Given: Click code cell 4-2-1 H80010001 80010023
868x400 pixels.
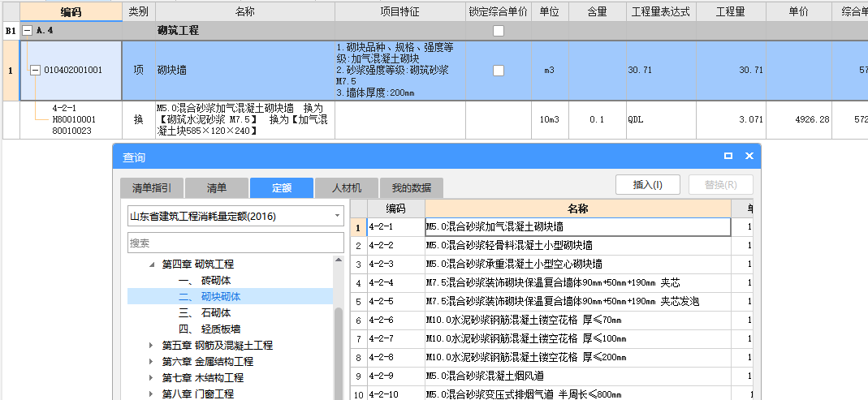Looking at the screenshot, I should [x=71, y=119].
